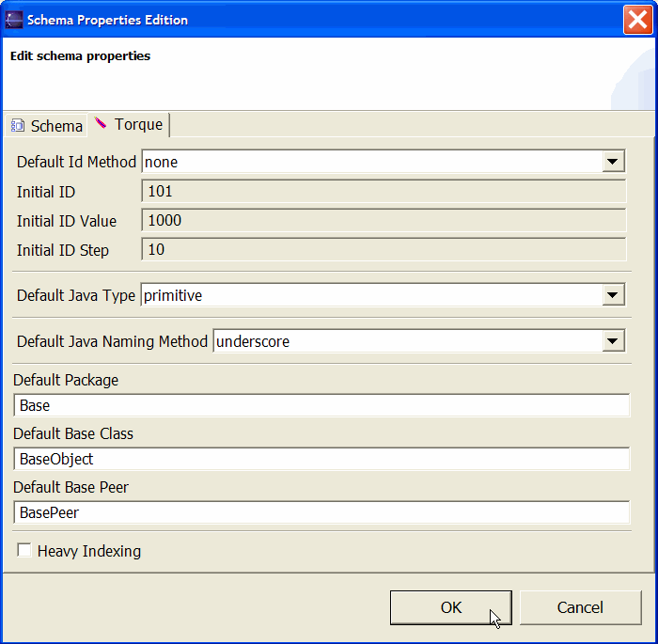The image size is (658, 644).
Task: Click the Torque tab pencil icon
Action: click(101, 123)
